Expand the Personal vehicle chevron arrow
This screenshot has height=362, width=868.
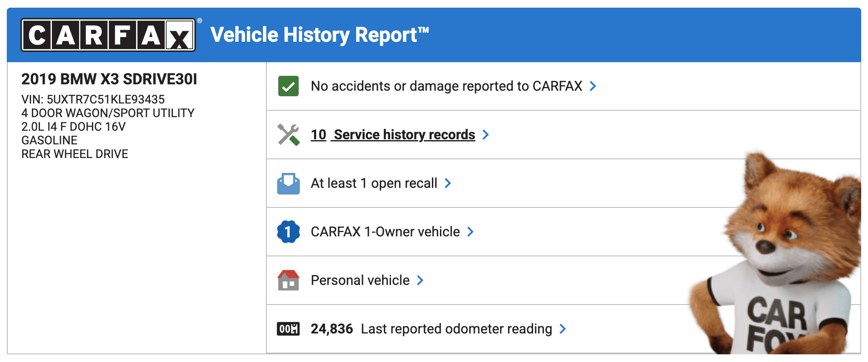click(420, 280)
